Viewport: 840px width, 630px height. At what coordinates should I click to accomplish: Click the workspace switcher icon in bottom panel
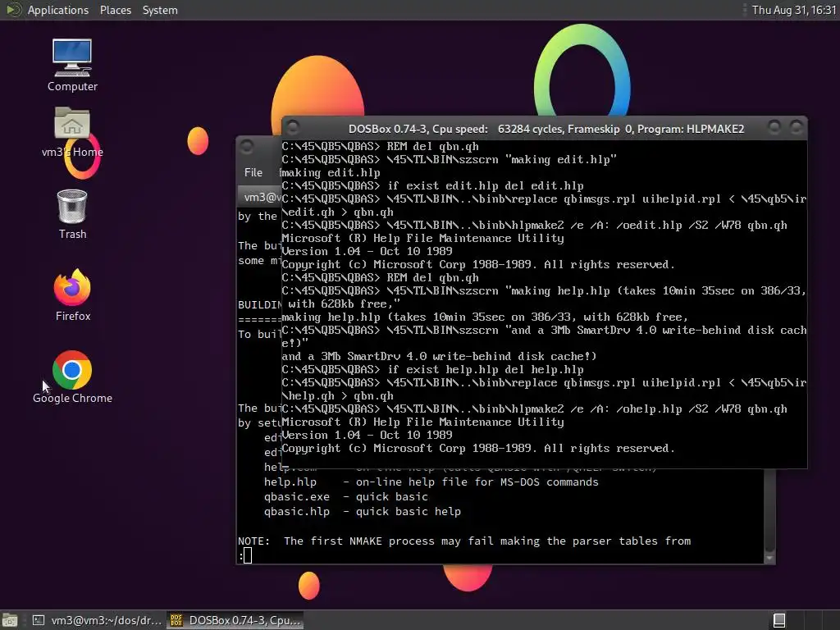pos(779,620)
